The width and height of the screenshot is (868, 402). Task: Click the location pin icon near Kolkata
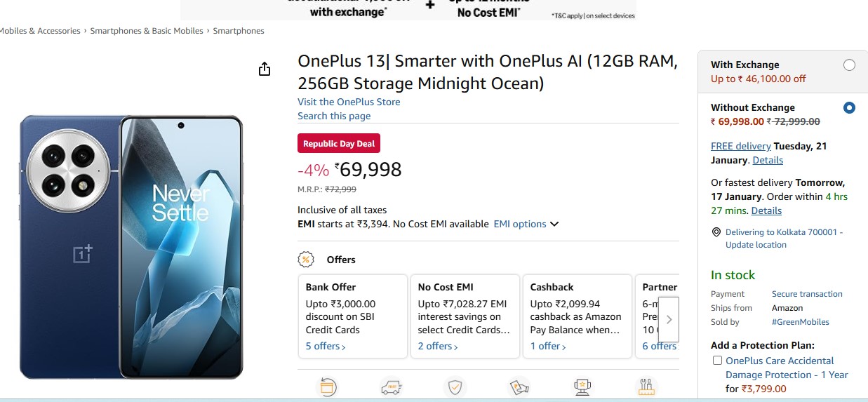click(x=716, y=232)
